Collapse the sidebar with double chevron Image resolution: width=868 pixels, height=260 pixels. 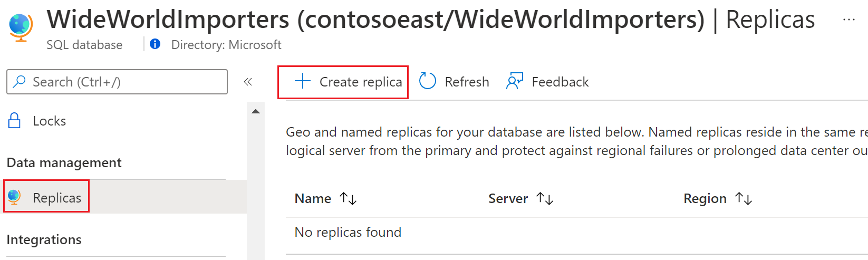(x=248, y=82)
